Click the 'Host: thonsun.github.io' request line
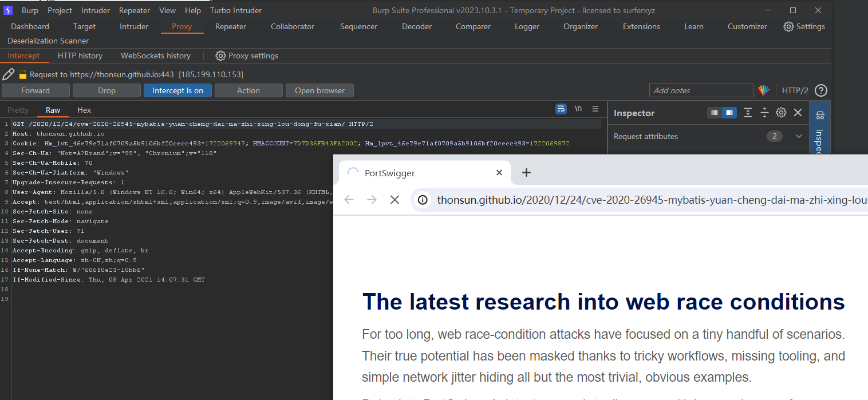Image resolution: width=868 pixels, height=400 pixels. click(x=58, y=133)
